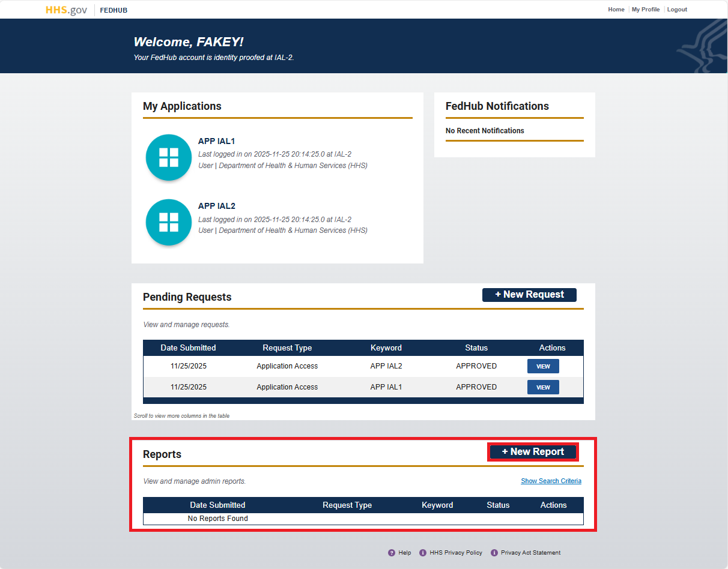View the APP IAL2 pending request
Image resolution: width=728 pixels, height=569 pixels.
[543, 366]
